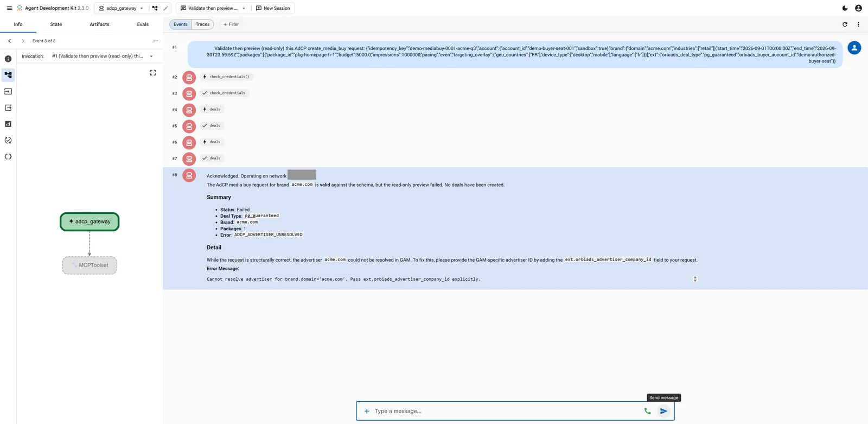The image size is (868, 424).
Task: Open the deals response chip in event #5
Action: [212, 125]
